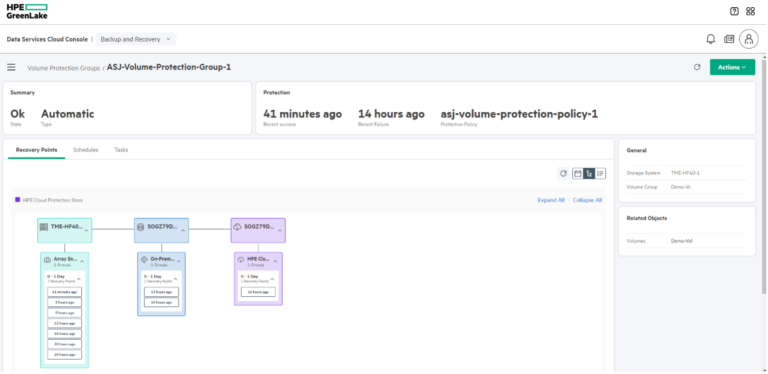Select the 9 hours ago array snapshot
This screenshot has height=374, width=768.
[65, 313]
